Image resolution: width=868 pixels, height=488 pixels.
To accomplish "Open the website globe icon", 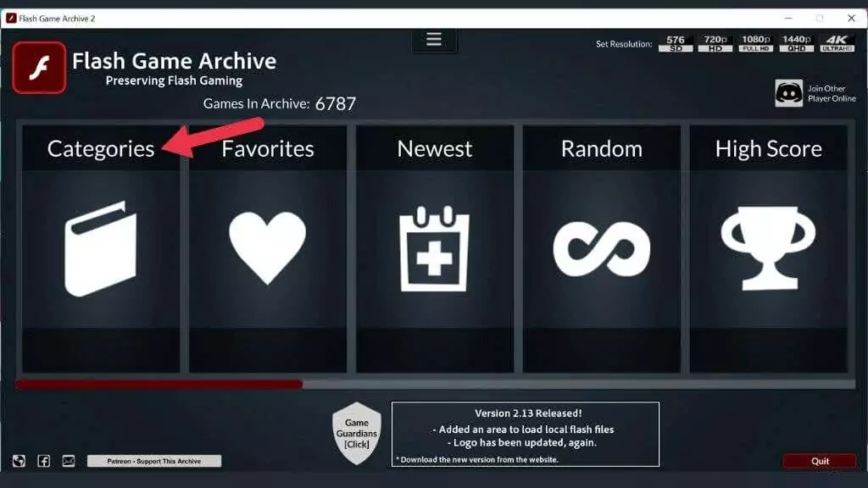I will [x=19, y=461].
